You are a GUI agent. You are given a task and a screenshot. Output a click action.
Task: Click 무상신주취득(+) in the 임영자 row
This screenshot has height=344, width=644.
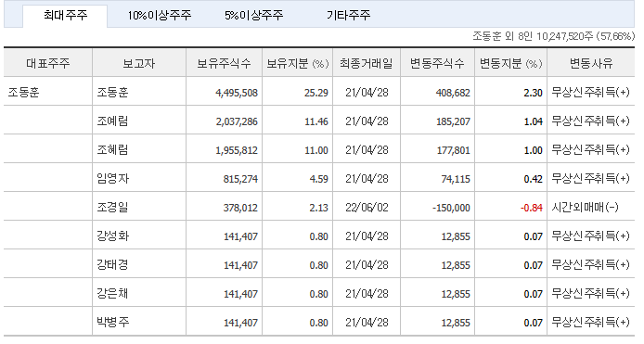pos(590,179)
